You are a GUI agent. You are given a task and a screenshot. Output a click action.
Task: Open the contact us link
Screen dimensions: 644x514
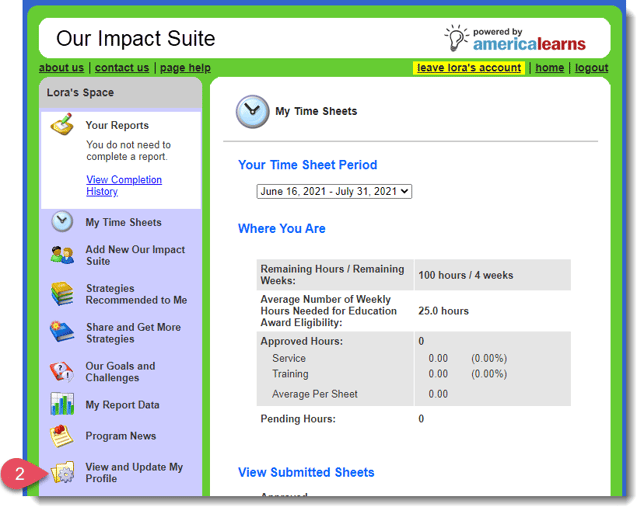(x=122, y=68)
